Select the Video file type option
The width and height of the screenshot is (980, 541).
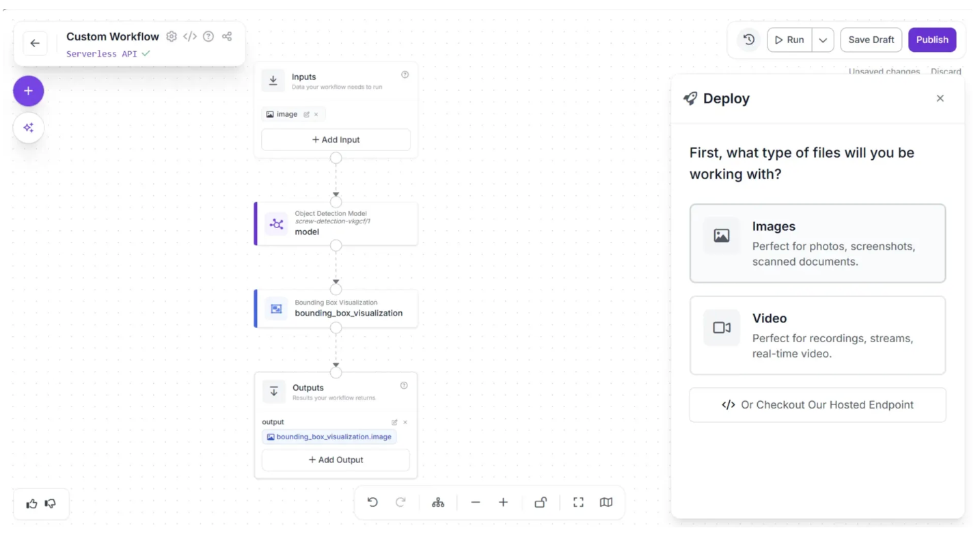coord(817,335)
